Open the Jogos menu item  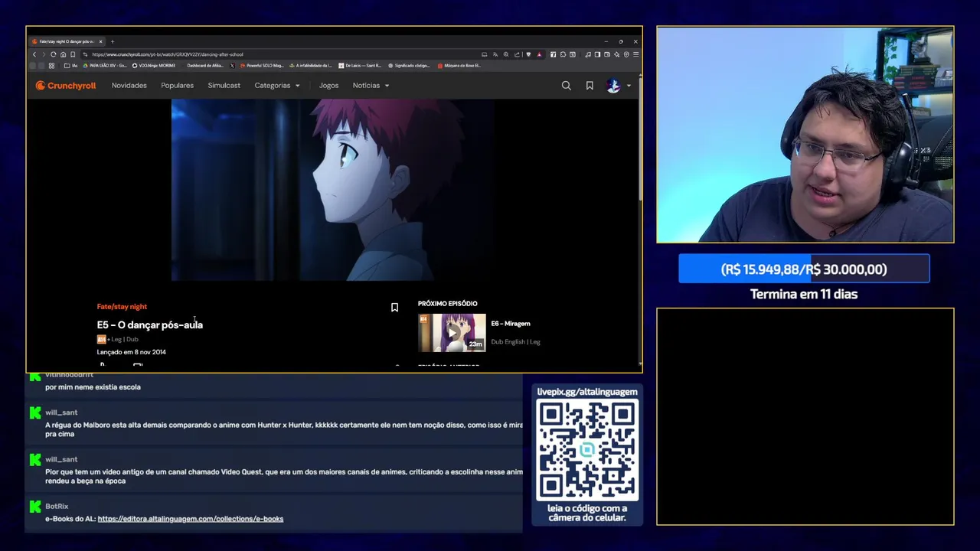coord(328,86)
